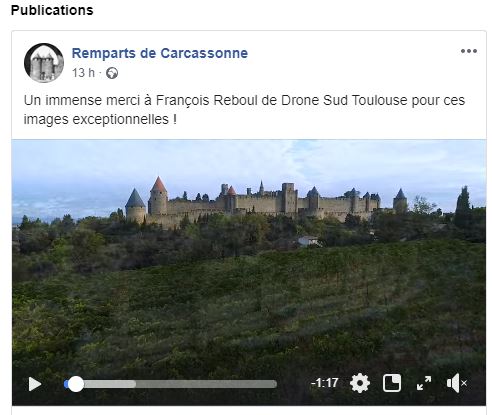Viewport: 492px width, 415px height.
Task: Expand the video to fullscreen
Action: 424,383
